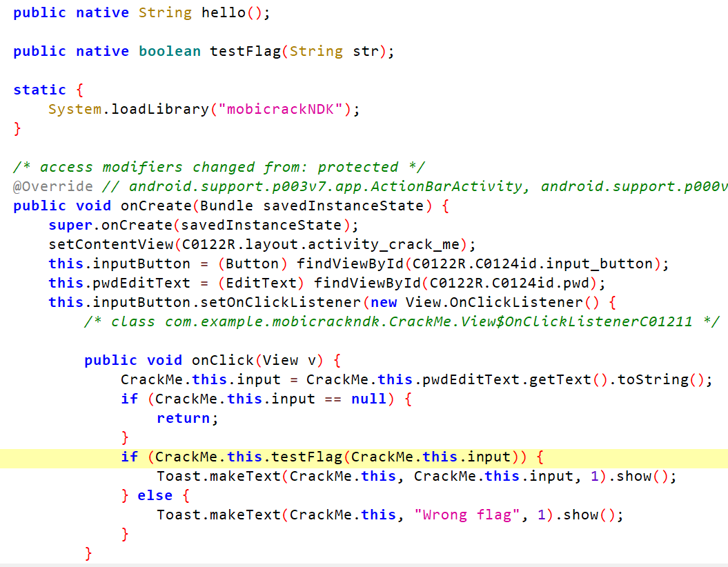Click the onCreate method name in its declaration

pos(155,206)
